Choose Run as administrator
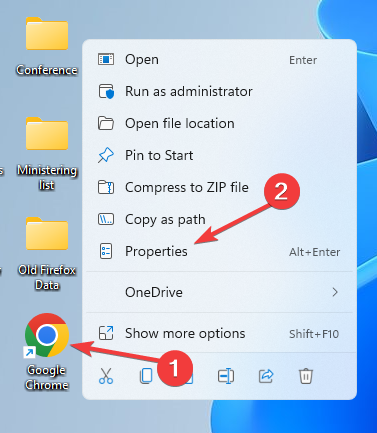The image size is (377, 433). pos(219,91)
